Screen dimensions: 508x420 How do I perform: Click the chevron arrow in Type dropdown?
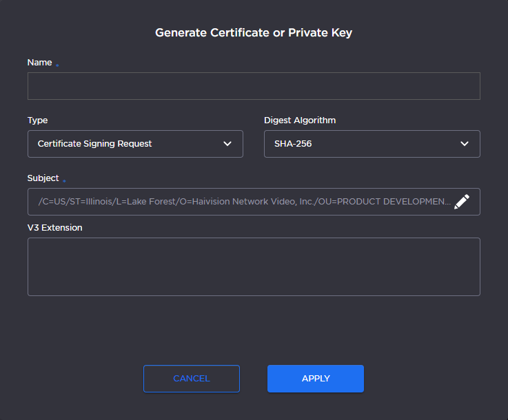pos(227,144)
